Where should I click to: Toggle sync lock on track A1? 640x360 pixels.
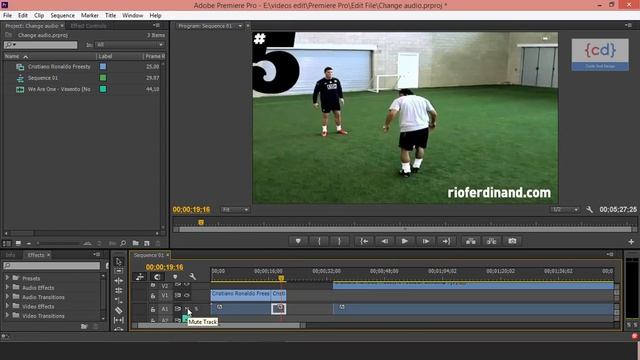(x=178, y=309)
